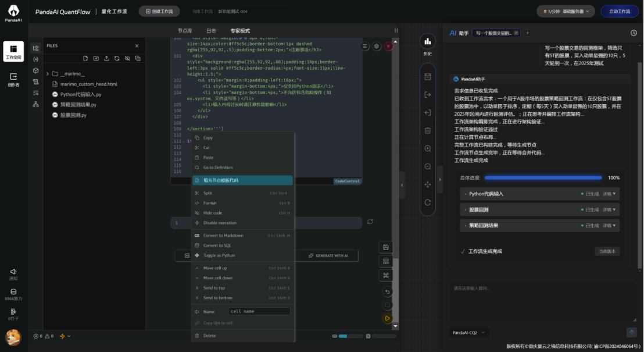Open the 工作空间 workspace sidebar icon
The width and height of the screenshot is (644, 352).
[13, 51]
